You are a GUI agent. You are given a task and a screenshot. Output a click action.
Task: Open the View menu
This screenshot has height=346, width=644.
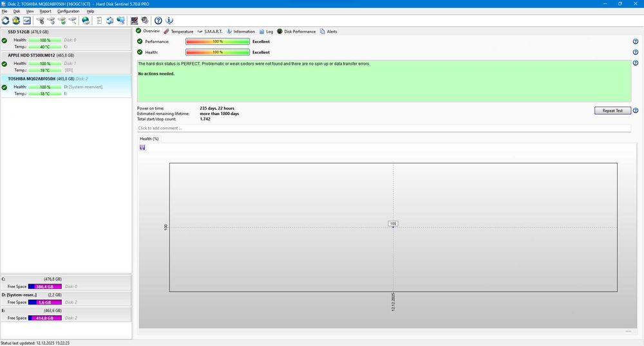coord(30,11)
